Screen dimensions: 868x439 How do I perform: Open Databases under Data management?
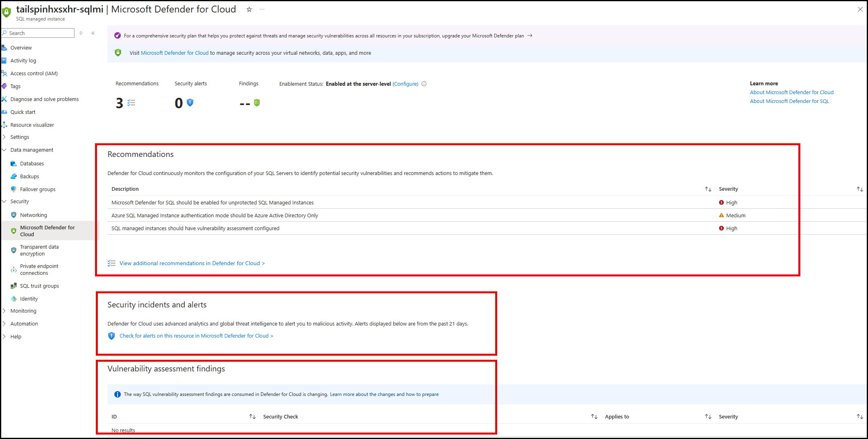pyautogui.click(x=32, y=163)
